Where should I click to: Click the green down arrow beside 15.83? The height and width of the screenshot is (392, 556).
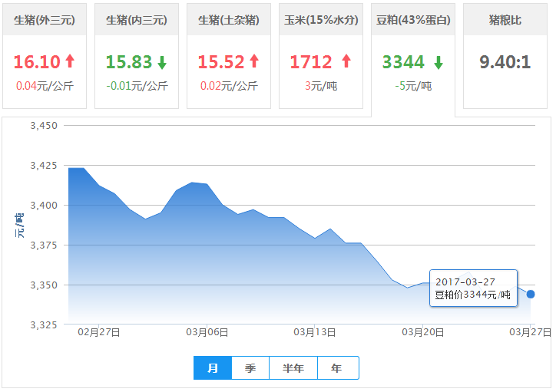coord(162,62)
